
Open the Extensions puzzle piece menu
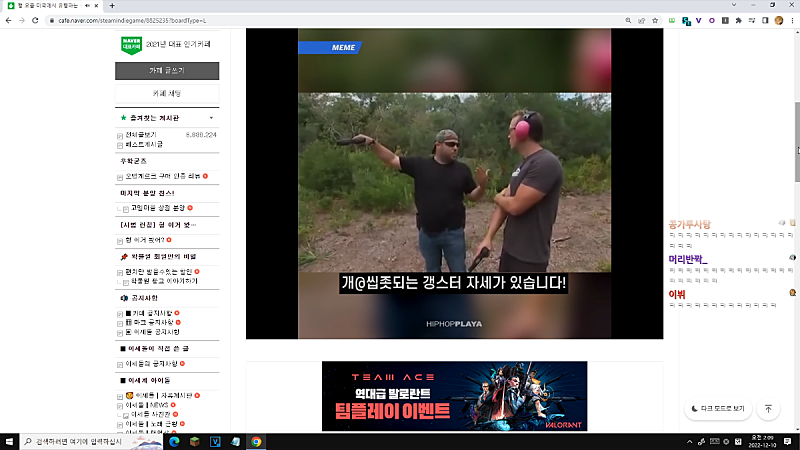pyautogui.click(x=738, y=20)
